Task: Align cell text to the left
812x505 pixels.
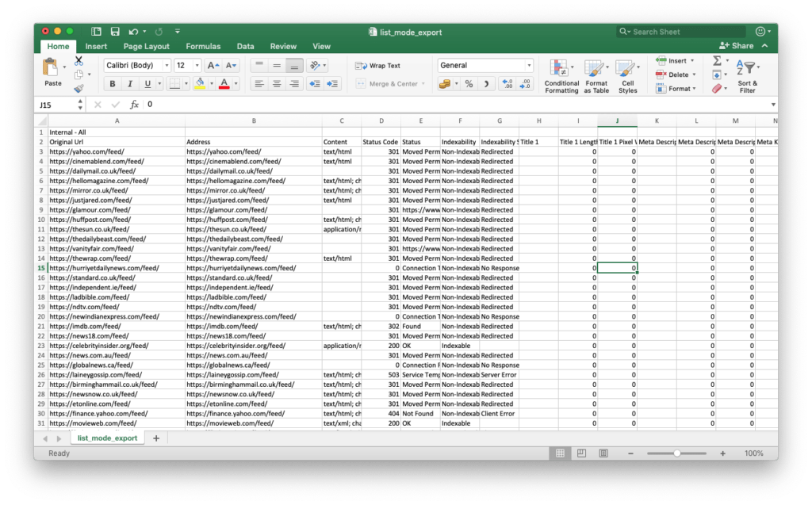Action: [259, 83]
